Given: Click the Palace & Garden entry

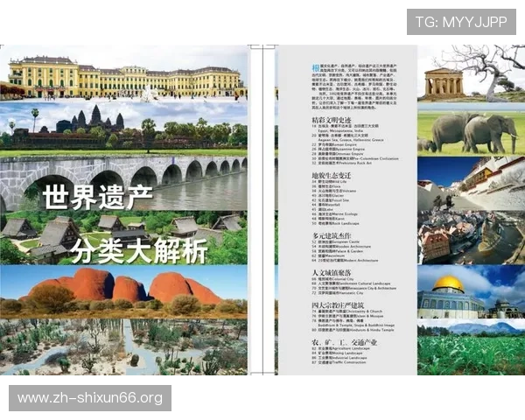Looking at the screenshot, I should coord(338,251).
